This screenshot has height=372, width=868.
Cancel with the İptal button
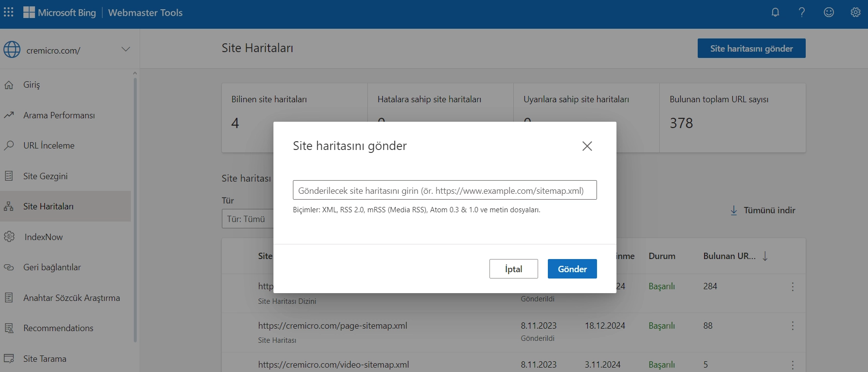[x=514, y=269]
